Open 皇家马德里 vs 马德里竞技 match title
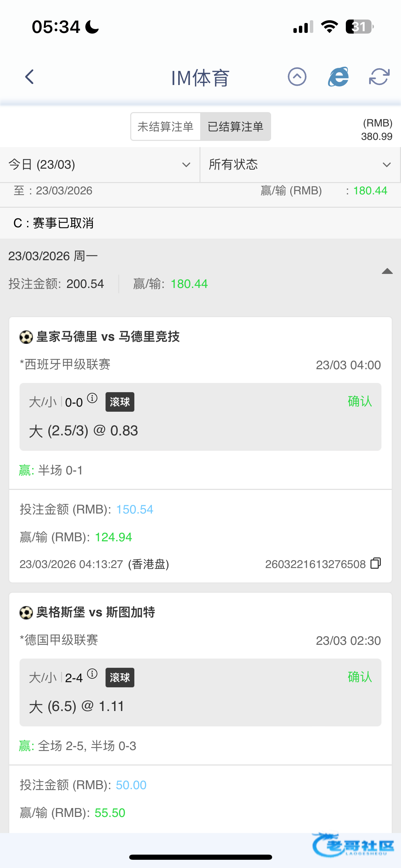The width and height of the screenshot is (401, 868). click(108, 337)
